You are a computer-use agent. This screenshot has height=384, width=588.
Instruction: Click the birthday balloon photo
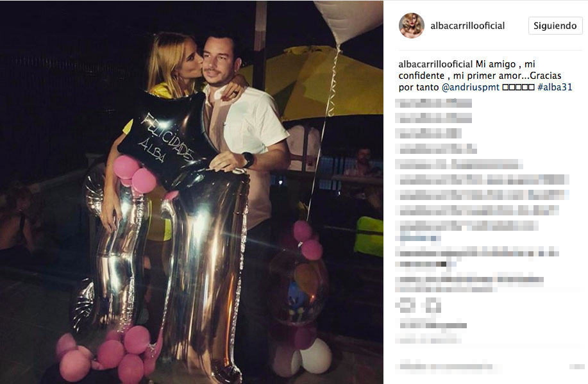point(192,192)
